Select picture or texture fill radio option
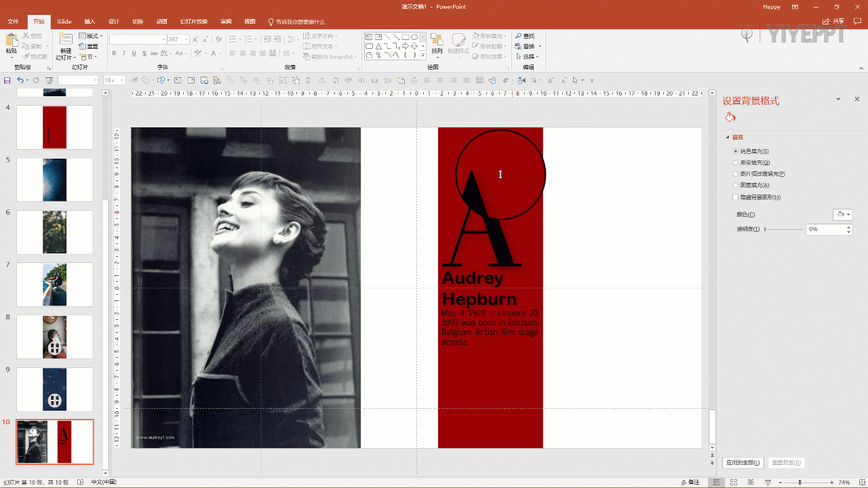The image size is (868, 488). (x=736, y=174)
